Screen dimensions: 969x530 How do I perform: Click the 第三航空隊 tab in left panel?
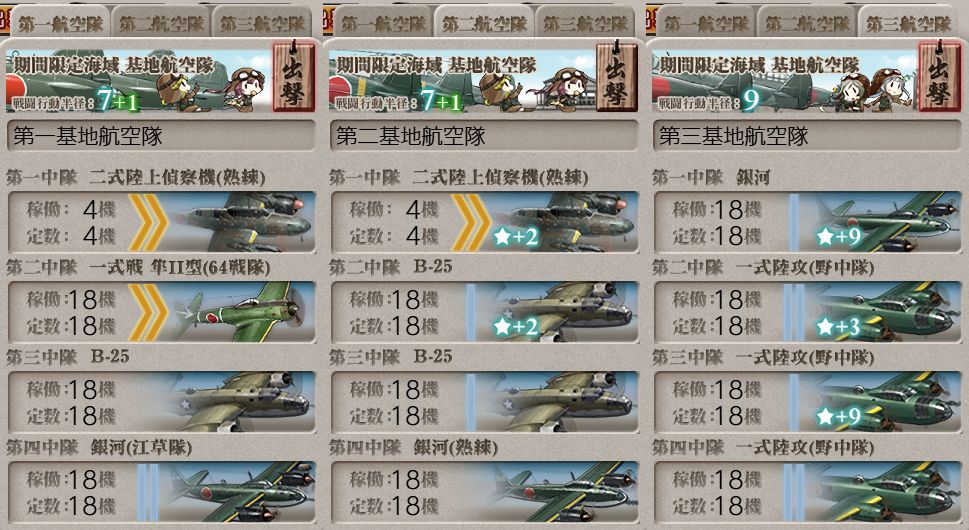click(263, 23)
